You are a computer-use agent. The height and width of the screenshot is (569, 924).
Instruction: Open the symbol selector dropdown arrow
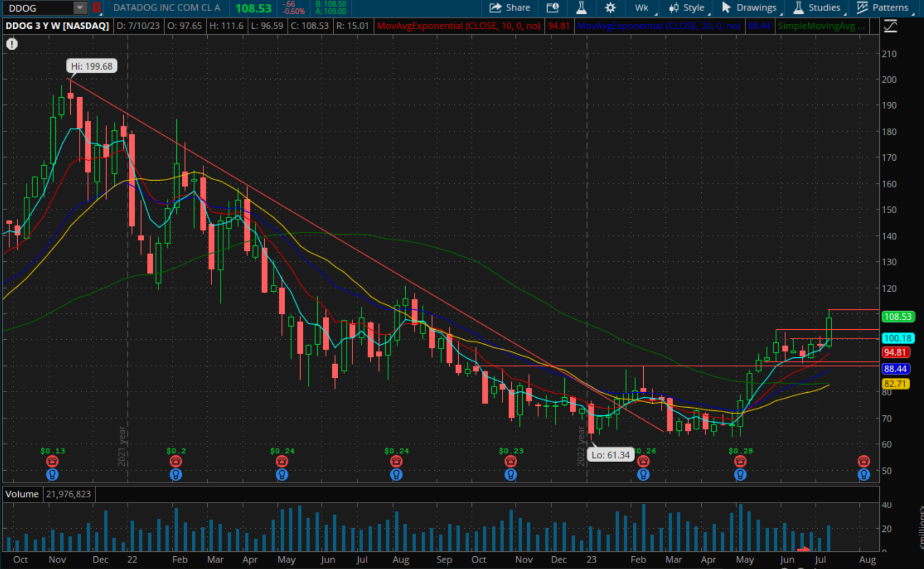[x=80, y=8]
